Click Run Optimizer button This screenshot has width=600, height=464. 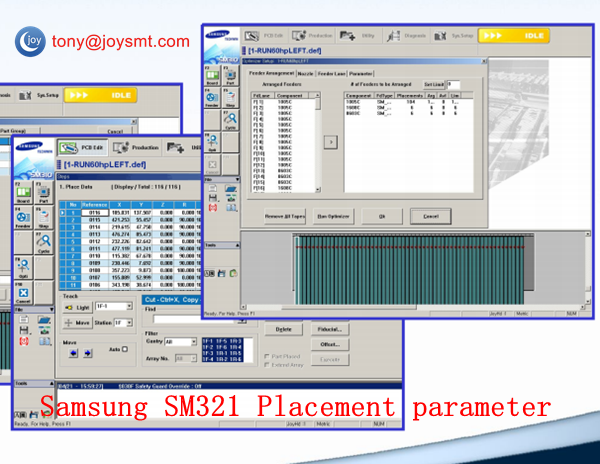pos(333,217)
